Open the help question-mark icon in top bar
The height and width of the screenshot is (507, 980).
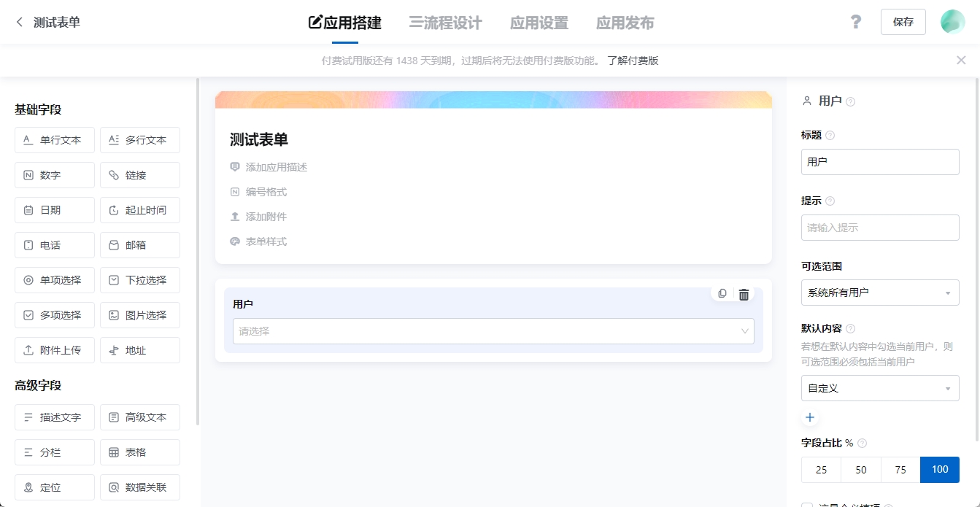click(x=855, y=22)
